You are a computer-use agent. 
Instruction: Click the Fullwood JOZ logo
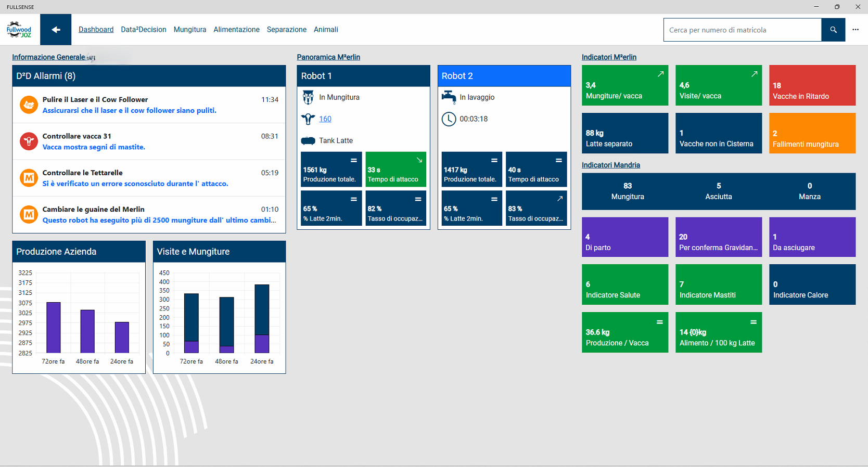19,30
